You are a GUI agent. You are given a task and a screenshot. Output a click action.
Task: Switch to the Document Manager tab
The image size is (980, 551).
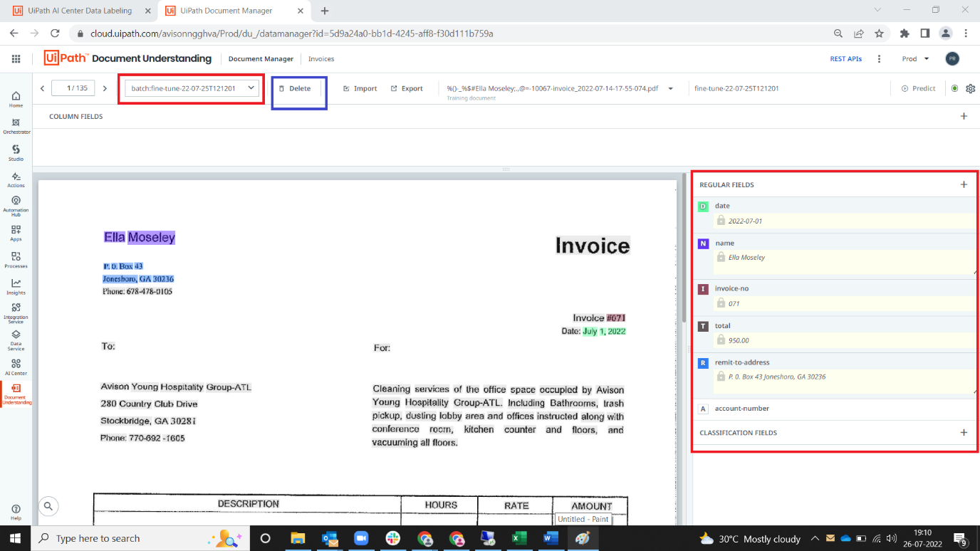coord(261,59)
